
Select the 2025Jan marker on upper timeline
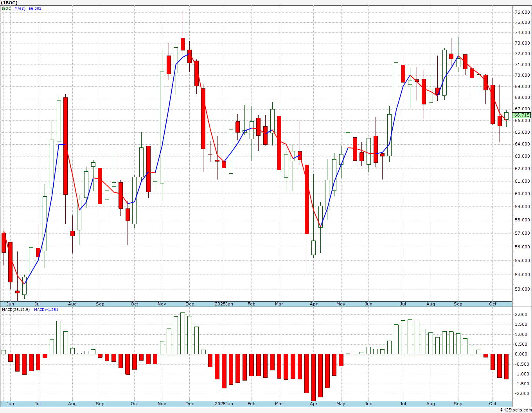point(224,304)
